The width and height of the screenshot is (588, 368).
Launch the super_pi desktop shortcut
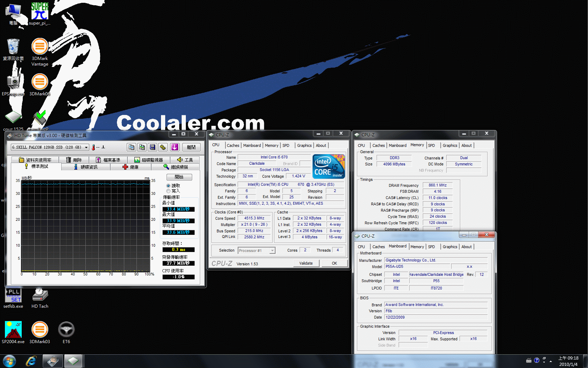pyautogui.click(x=40, y=14)
